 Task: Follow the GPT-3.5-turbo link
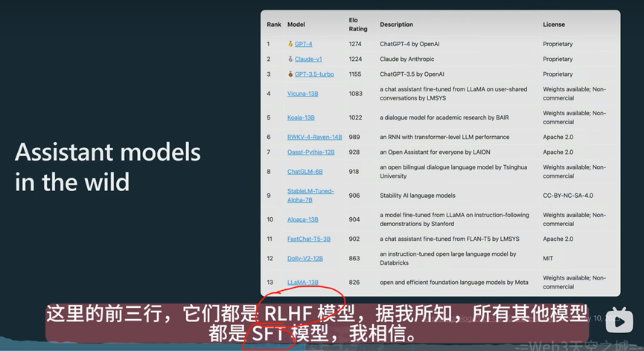314,74
